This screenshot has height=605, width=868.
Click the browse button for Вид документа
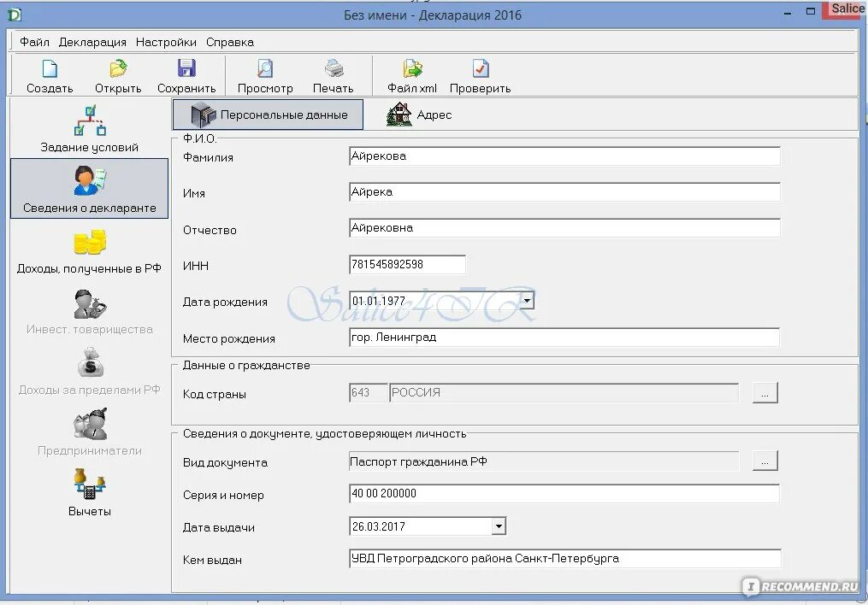click(x=765, y=461)
